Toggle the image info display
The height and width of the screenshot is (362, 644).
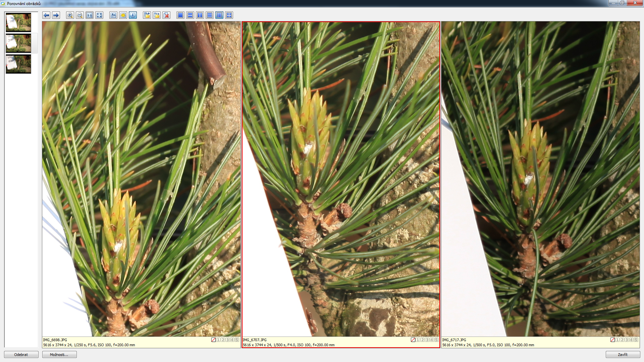[133, 15]
